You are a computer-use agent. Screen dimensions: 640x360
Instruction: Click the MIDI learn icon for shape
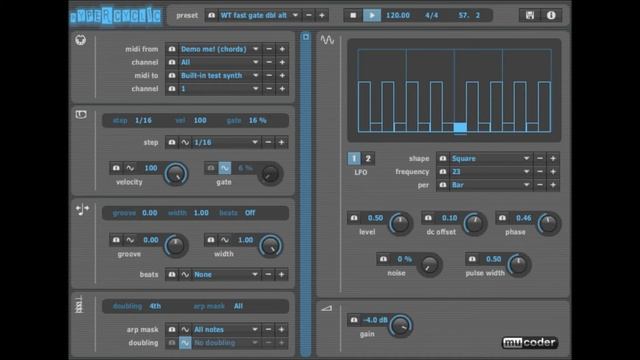[x=443, y=158]
